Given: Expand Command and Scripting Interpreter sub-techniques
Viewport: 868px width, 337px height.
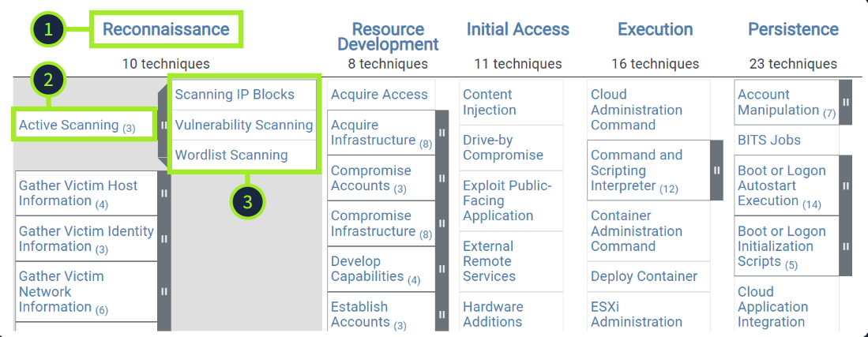Looking at the screenshot, I should [716, 170].
